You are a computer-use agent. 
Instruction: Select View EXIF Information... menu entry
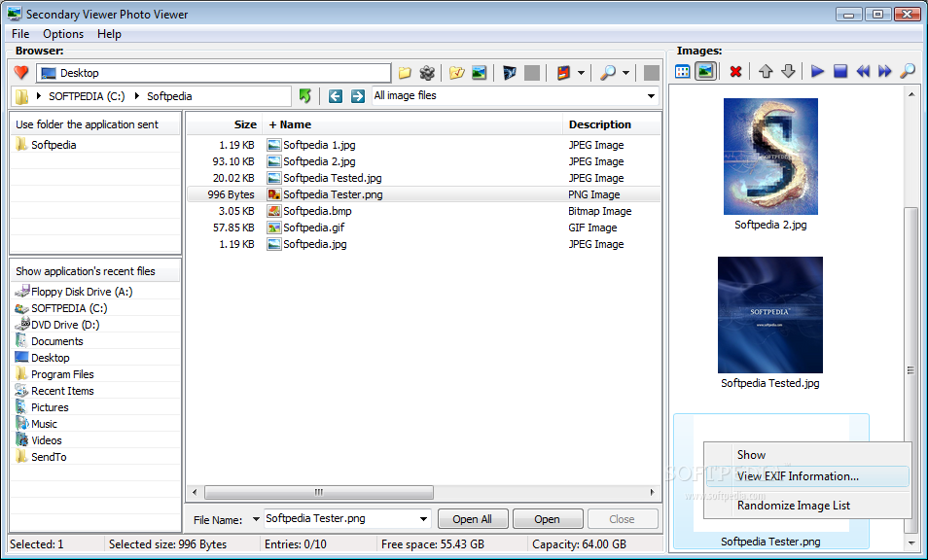(x=807, y=476)
